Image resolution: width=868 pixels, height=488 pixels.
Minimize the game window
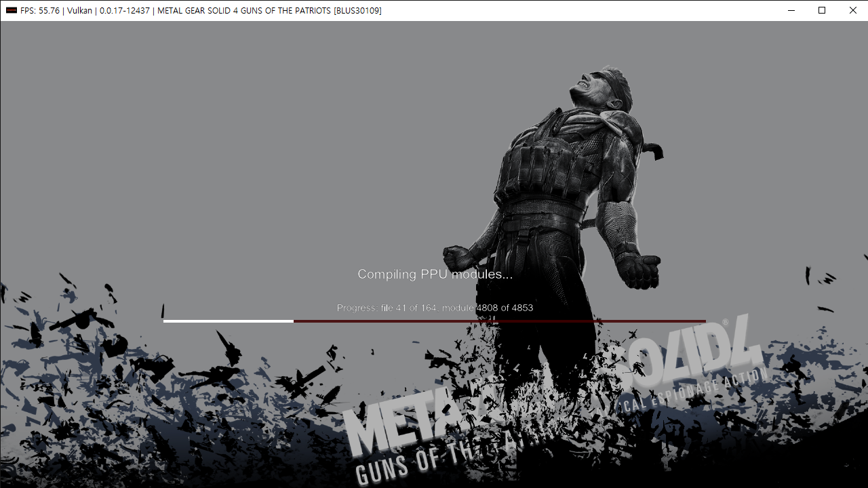tap(791, 10)
